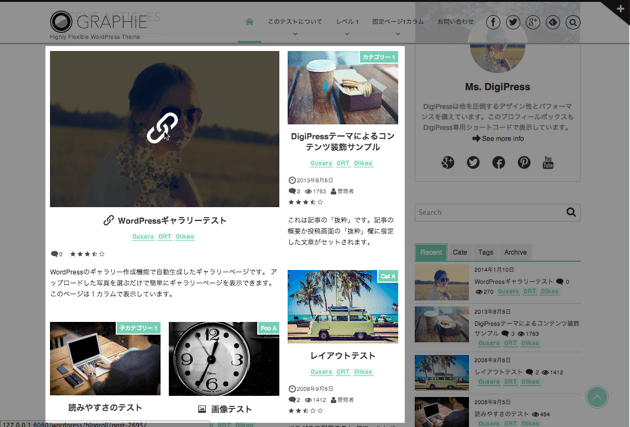
Task: Click the link overlay icon on featured image
Action: coord(162,128)
